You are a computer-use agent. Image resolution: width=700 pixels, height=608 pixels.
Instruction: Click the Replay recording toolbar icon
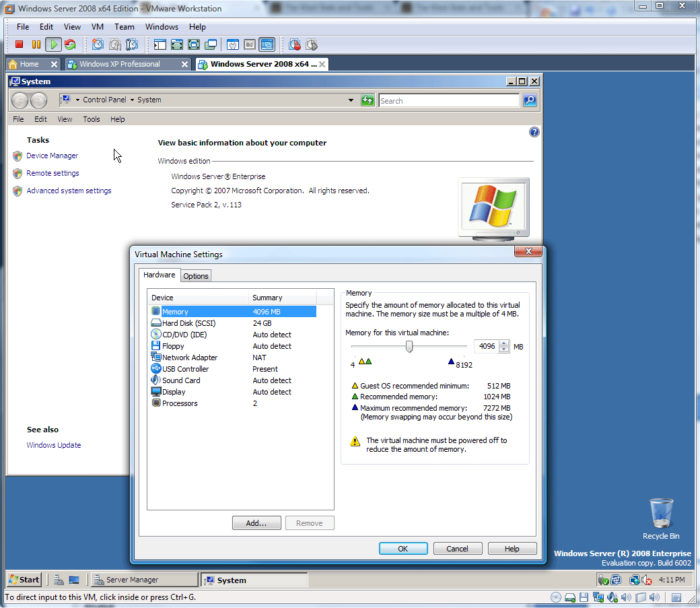pyautogui.click(x=312, y=44)
